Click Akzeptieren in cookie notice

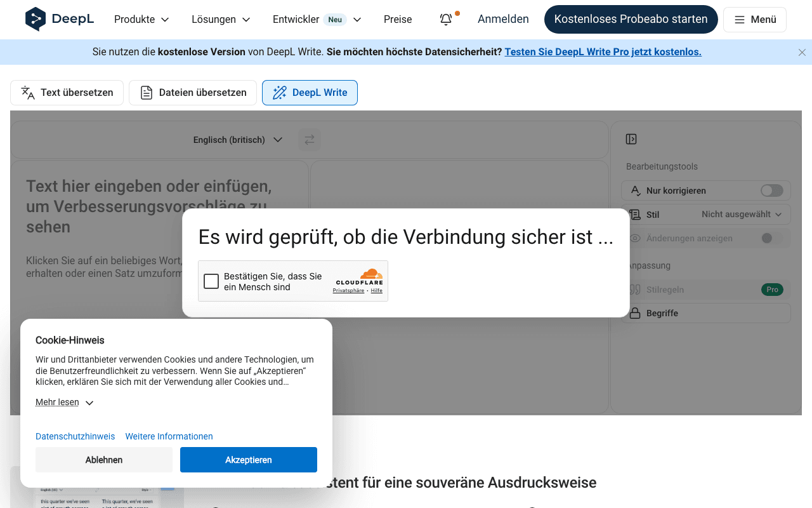click(x=249, y=460)
